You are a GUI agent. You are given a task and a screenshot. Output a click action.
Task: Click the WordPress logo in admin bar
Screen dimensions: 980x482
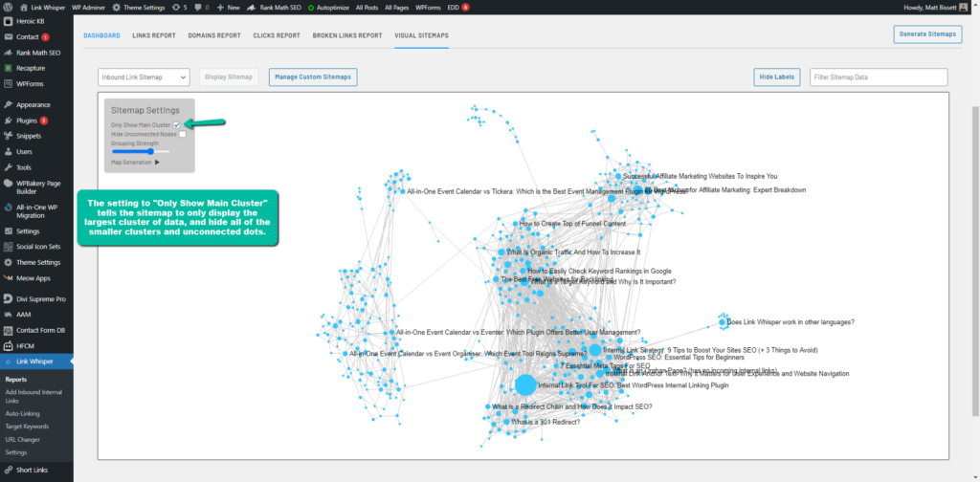[x=8, y=7]
